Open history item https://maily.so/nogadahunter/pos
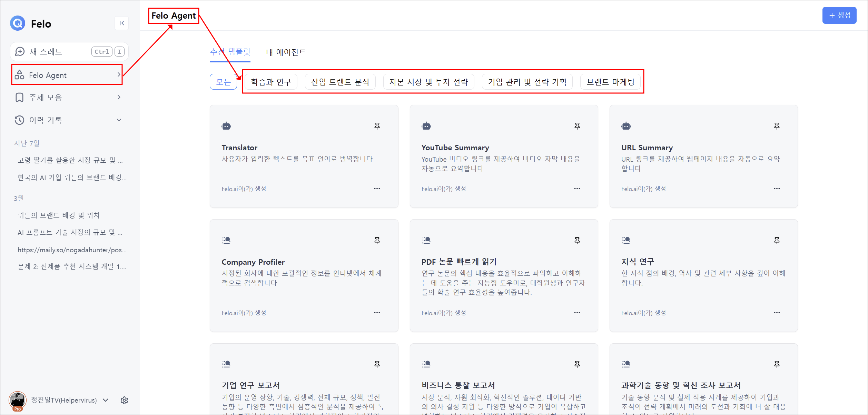 pos(72,250)
